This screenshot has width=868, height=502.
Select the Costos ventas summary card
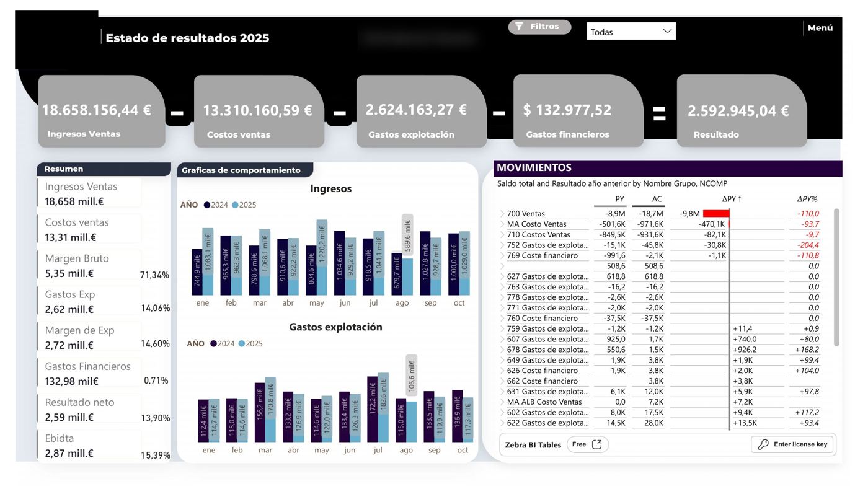pyautogui.click(x=89, y=229)
